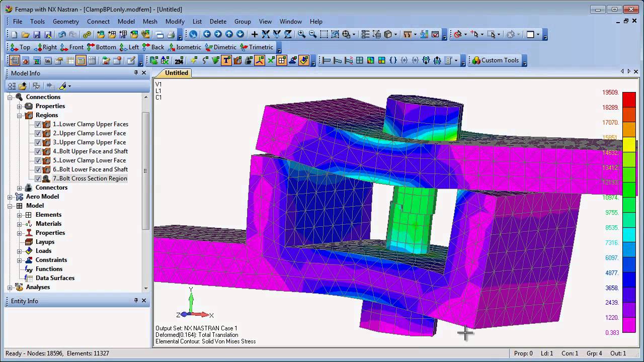Uncheck 1..Lower Clamp Upper Faces checkbox
Screen dimensions: 644x362
pyautogui.click(x=38, y=124)
